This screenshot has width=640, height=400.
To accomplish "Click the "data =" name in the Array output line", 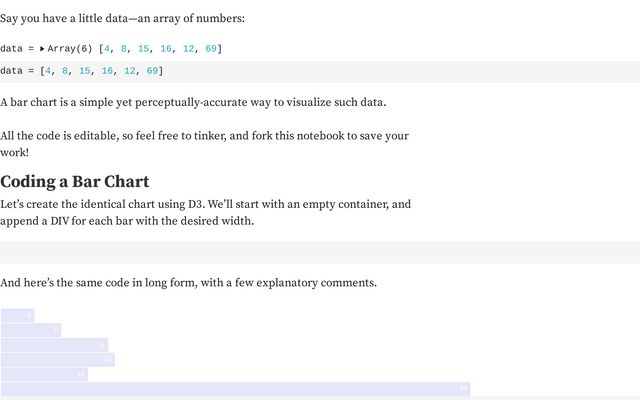I will (x=17, y=49).
